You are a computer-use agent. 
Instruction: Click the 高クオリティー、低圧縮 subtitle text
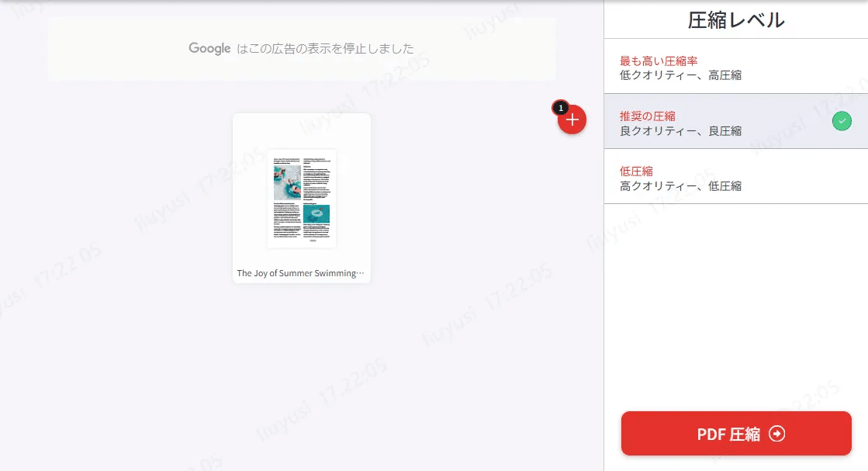click(x=680, y=185)
